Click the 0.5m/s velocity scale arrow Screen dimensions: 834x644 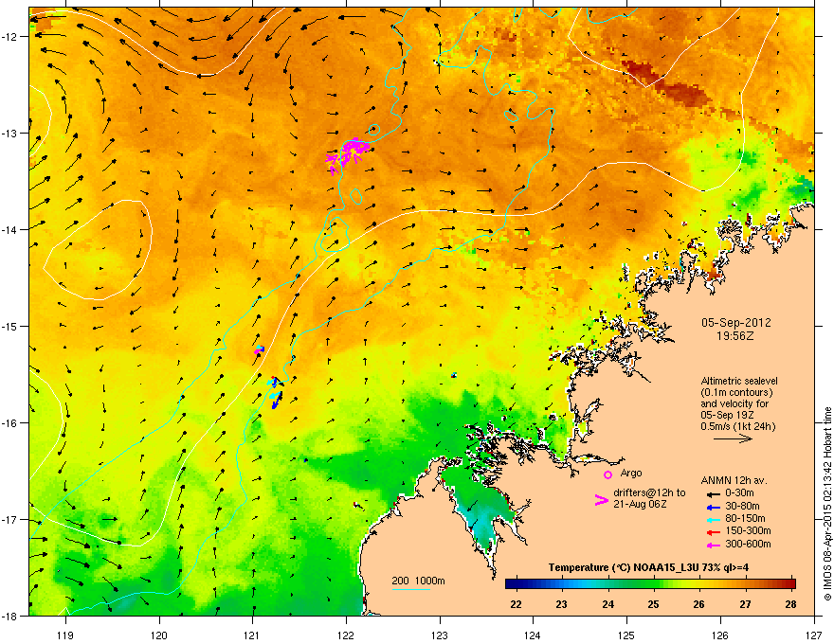[x=733, y=438]
